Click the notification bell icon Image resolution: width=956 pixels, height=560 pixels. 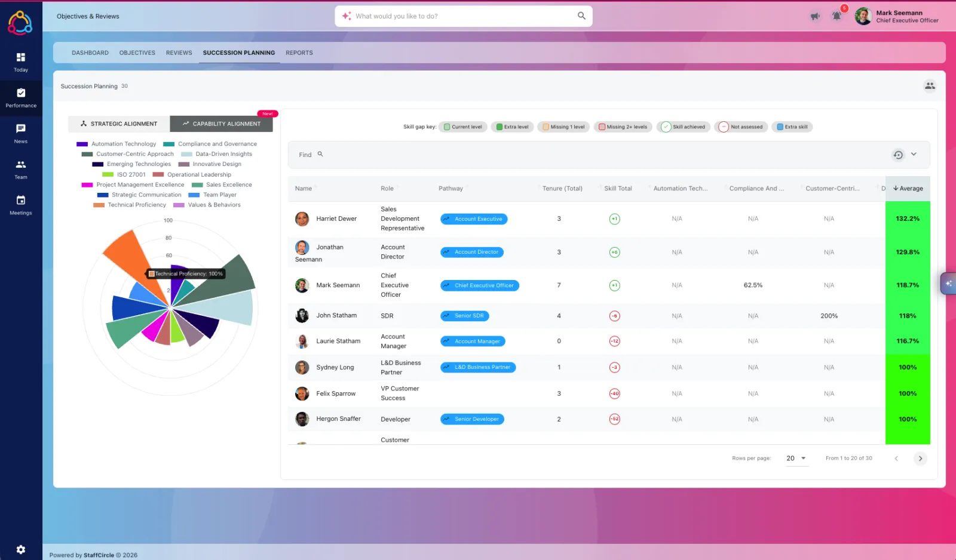point(836,16)
